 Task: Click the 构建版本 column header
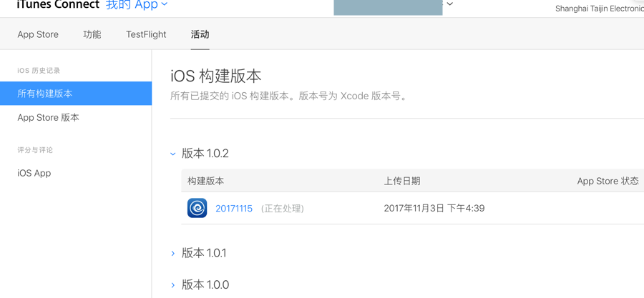pyautogui.click(x=206, y=181)
